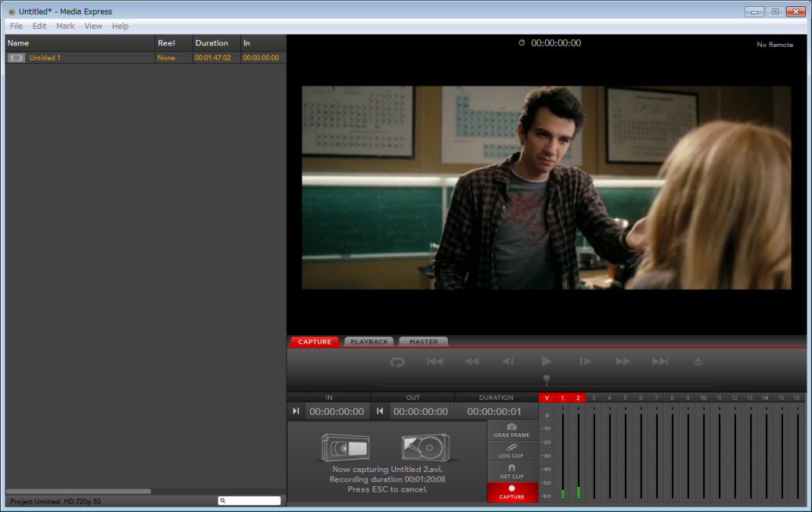Click the Get Clip button

tap(511, 471)
